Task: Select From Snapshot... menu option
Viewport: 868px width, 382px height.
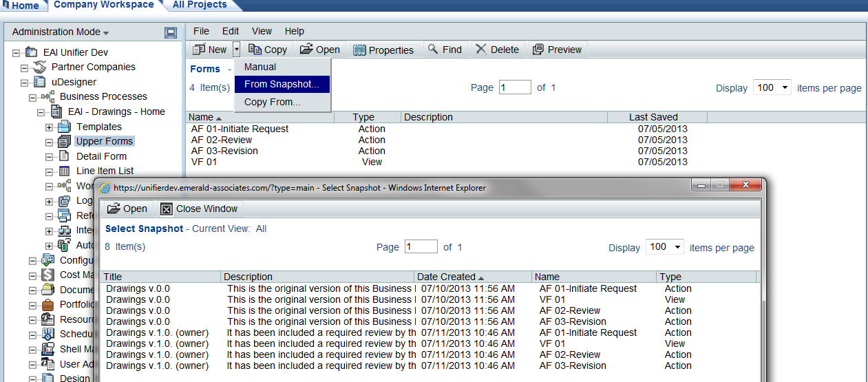Action: click(282, 85)
